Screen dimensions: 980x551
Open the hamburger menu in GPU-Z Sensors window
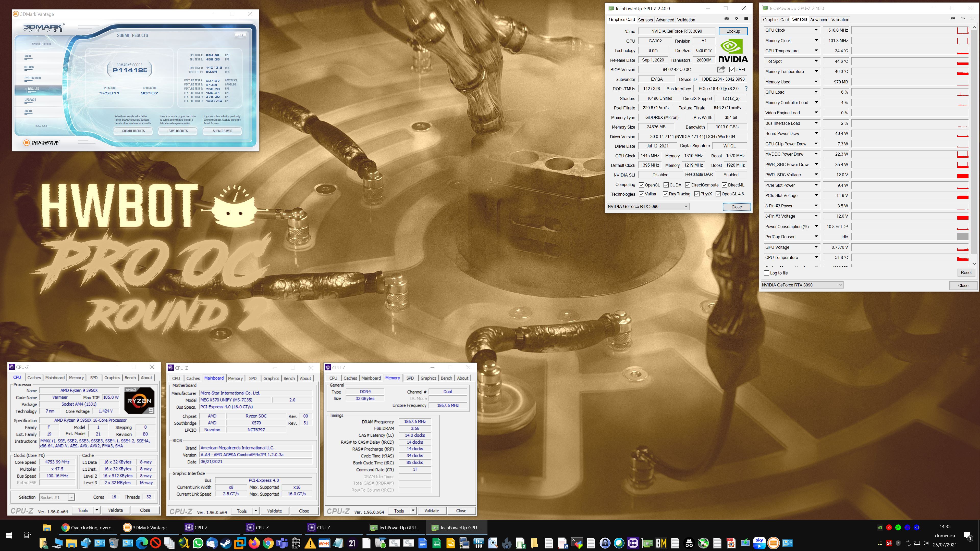point(973,19)
